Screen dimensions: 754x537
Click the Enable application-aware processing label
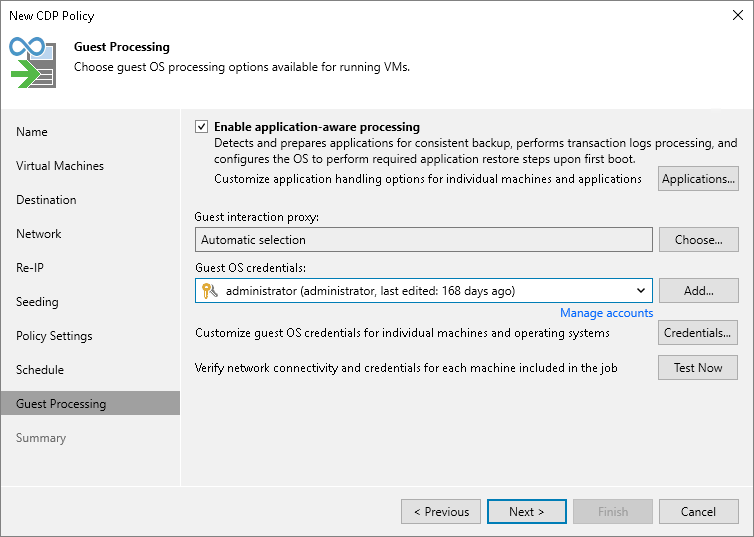(x=317, y=127)
